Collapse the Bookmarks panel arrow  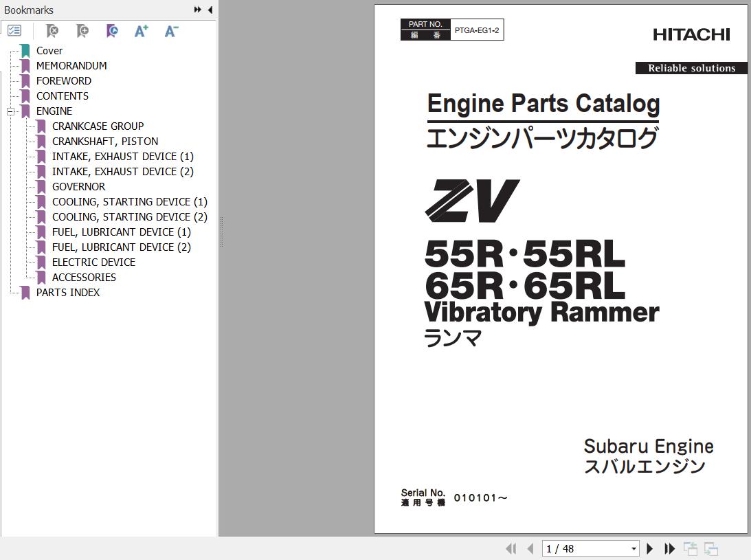(210, 10)
